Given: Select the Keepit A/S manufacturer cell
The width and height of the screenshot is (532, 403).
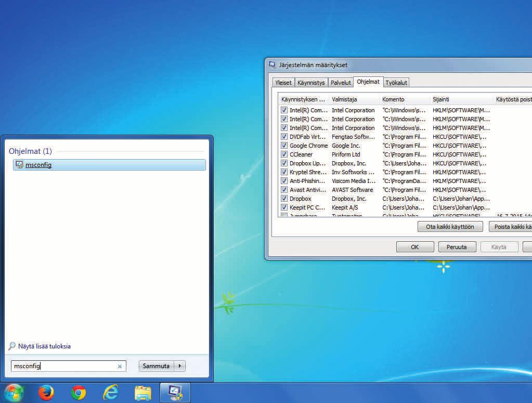Looking at the screenshot, I should (345, 207).
